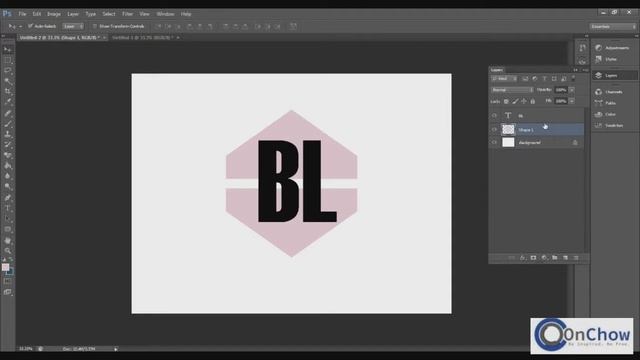Toggle visibility of the BL text layer
Screen dimensions: 640x360
point(494,116)
